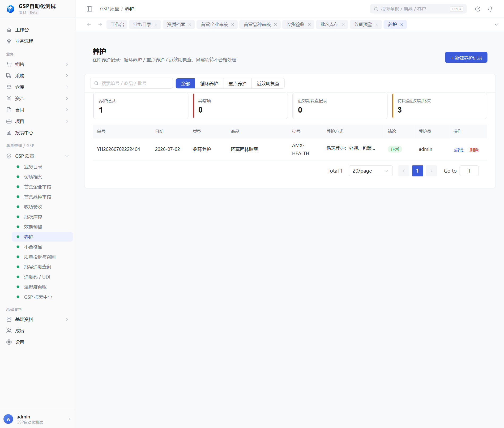Expand the 销售 menu
This screenshot has width=504, height=428.
coord(38,64)
